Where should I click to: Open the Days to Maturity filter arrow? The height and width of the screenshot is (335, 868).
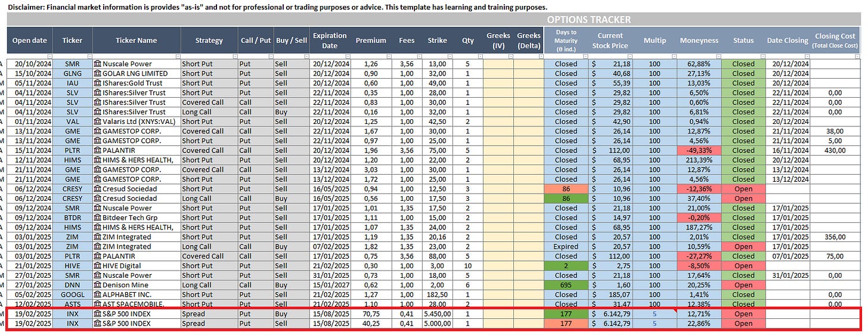(x=585, y=57)
